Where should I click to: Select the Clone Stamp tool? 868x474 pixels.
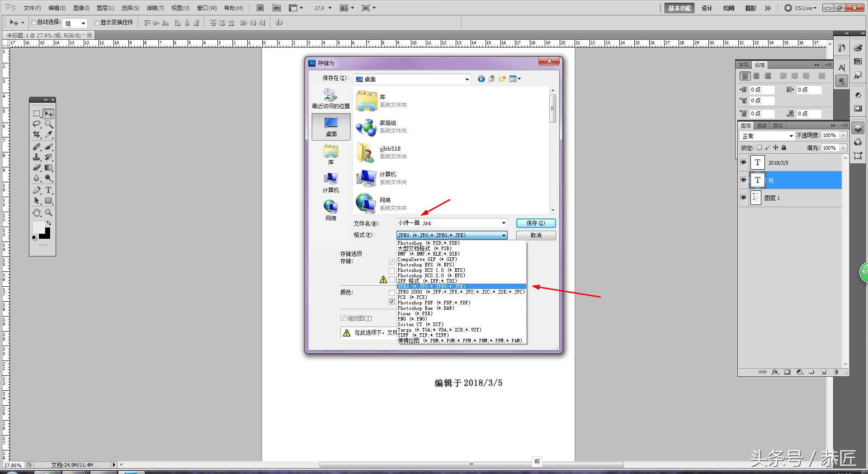37,157
